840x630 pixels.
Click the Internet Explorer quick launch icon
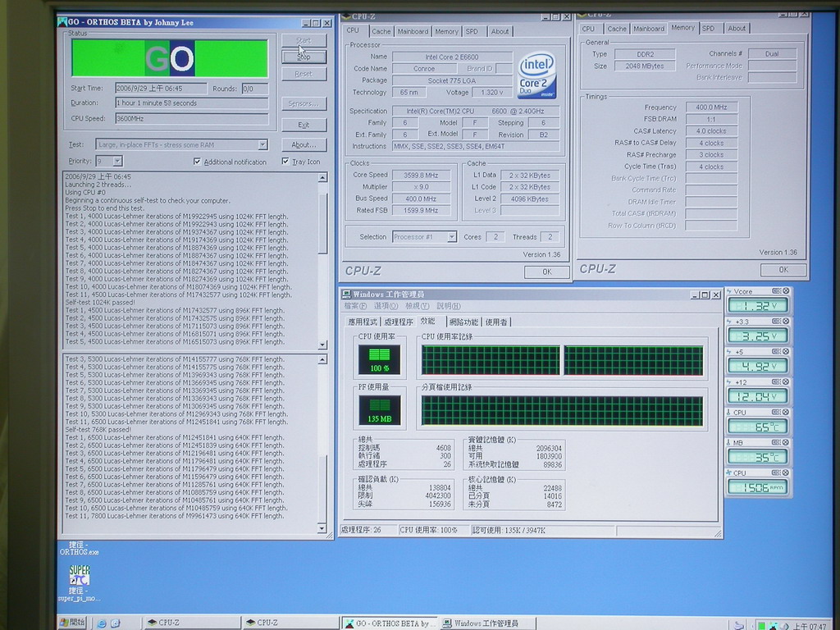pos(102,623)
